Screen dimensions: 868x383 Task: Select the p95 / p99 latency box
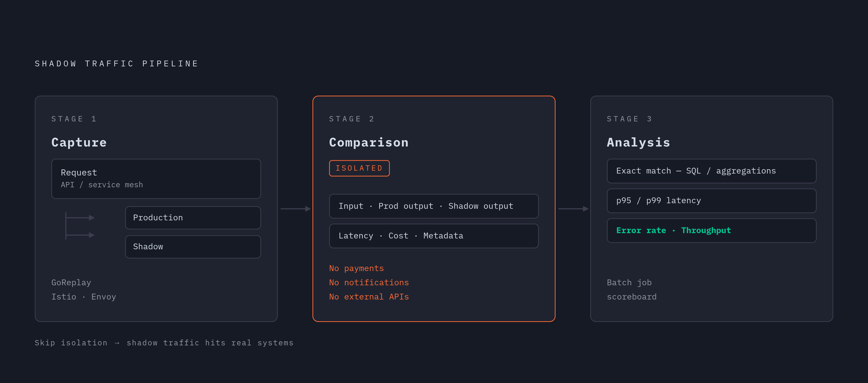coord(711,201)
